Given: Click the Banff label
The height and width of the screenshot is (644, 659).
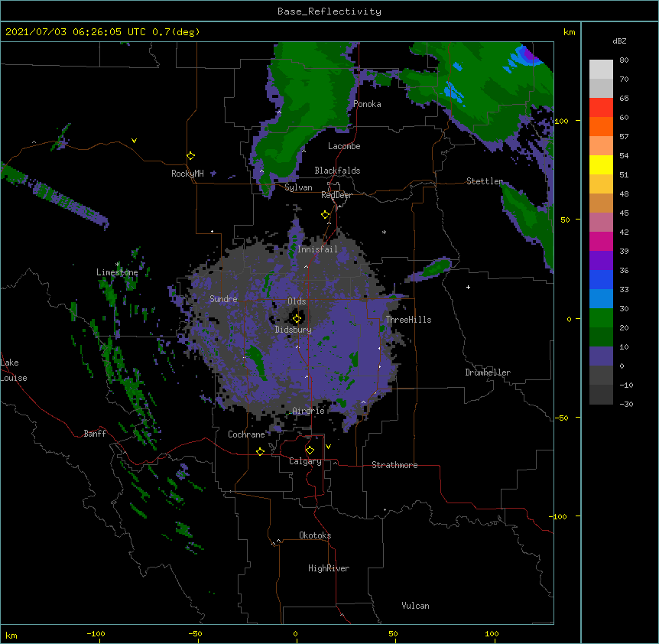Looking at the screenshot, I should (x=95, y=434).
